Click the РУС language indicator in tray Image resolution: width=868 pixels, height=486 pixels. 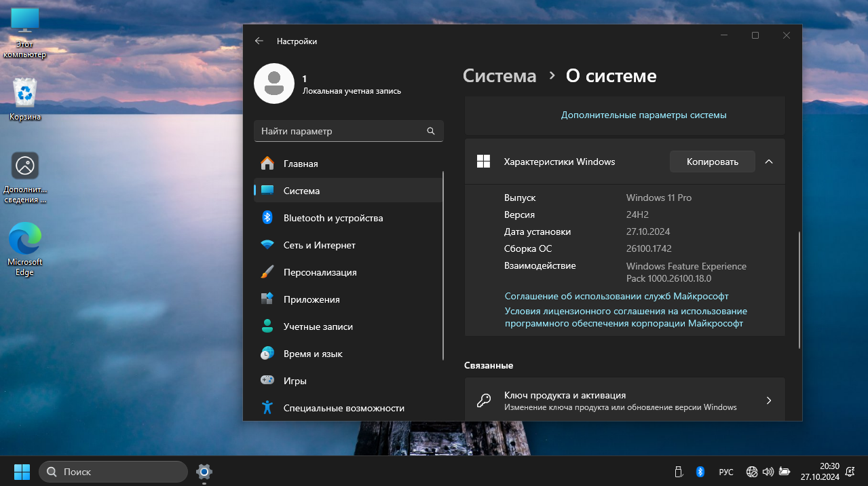[725, 472]
